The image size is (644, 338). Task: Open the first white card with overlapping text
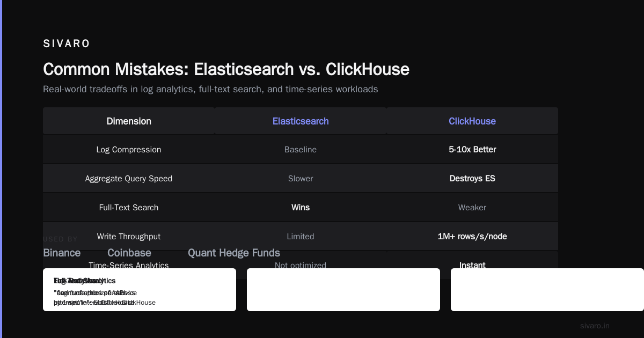coord(140,290)
